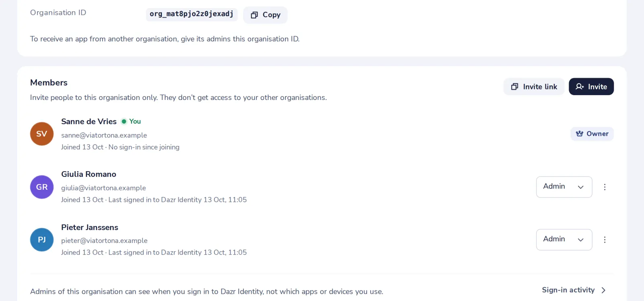Image resolution: width=644 pixels, height=301 pixels.
Task: Open Pieter Janssens' role dropdown
Action: click(564, 240)
